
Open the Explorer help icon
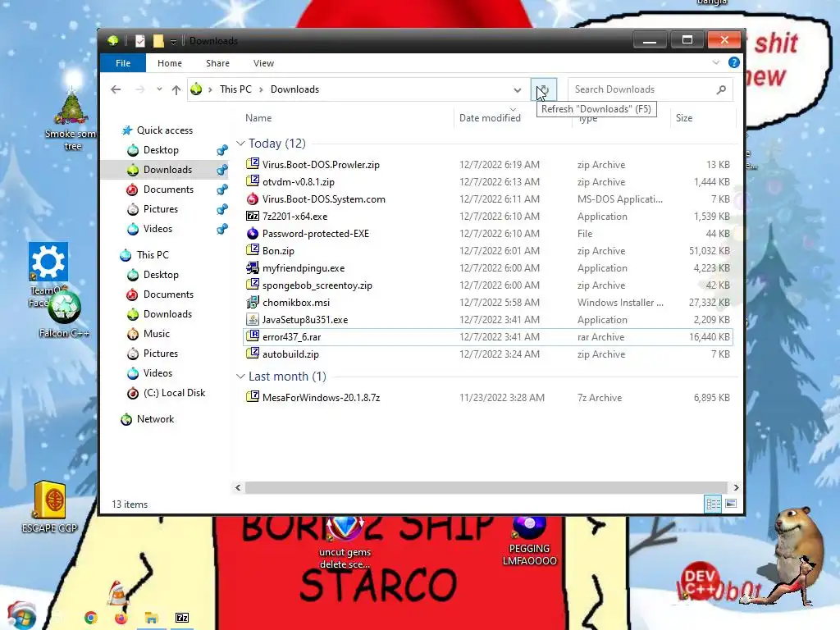coord(734,62)
